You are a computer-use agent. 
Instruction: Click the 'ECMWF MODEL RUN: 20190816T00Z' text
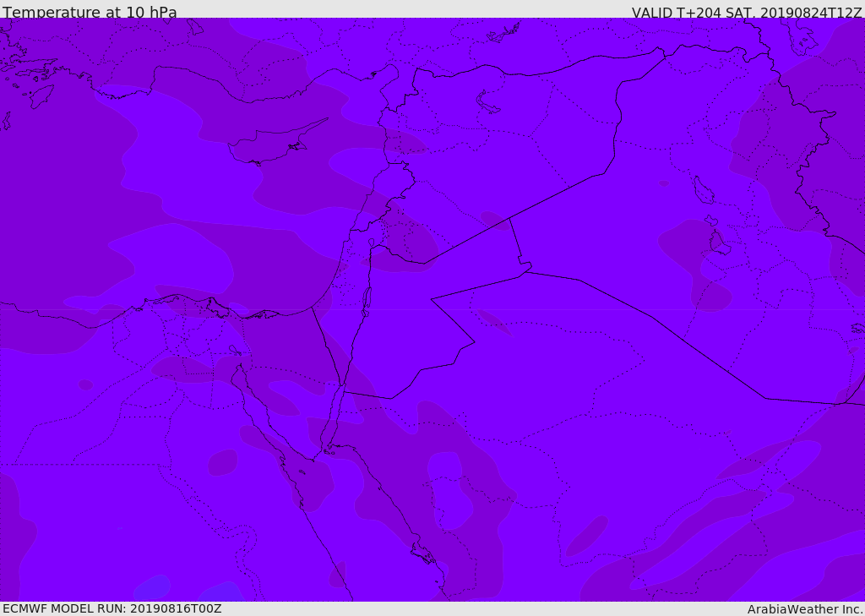click(112, 608)
